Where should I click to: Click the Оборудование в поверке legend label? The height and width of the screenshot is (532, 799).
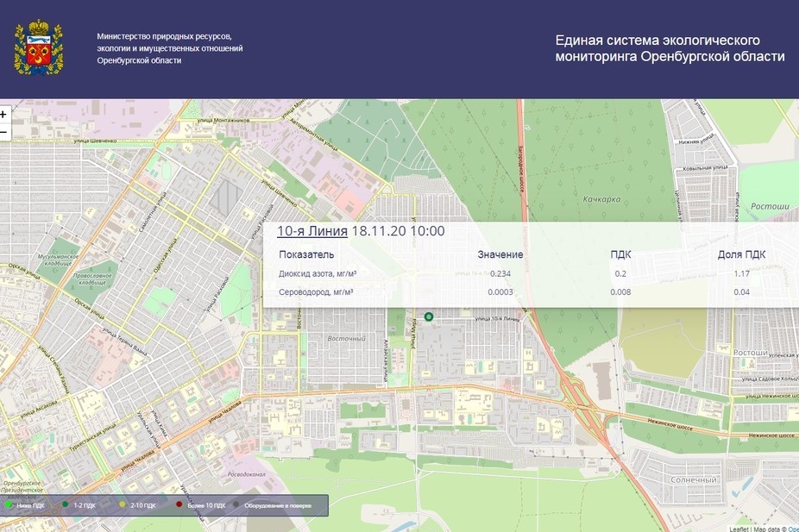tap(278, 505)
